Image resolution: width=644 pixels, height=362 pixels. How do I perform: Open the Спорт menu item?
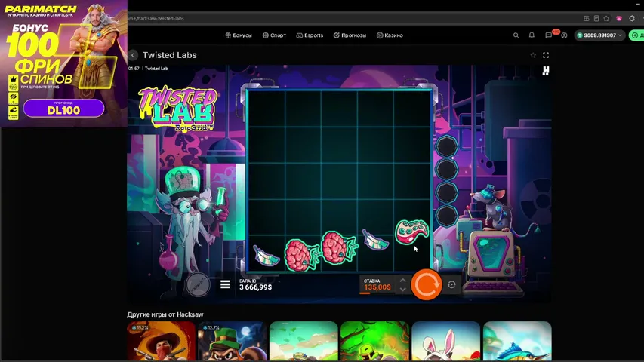[x=274, y=35]
